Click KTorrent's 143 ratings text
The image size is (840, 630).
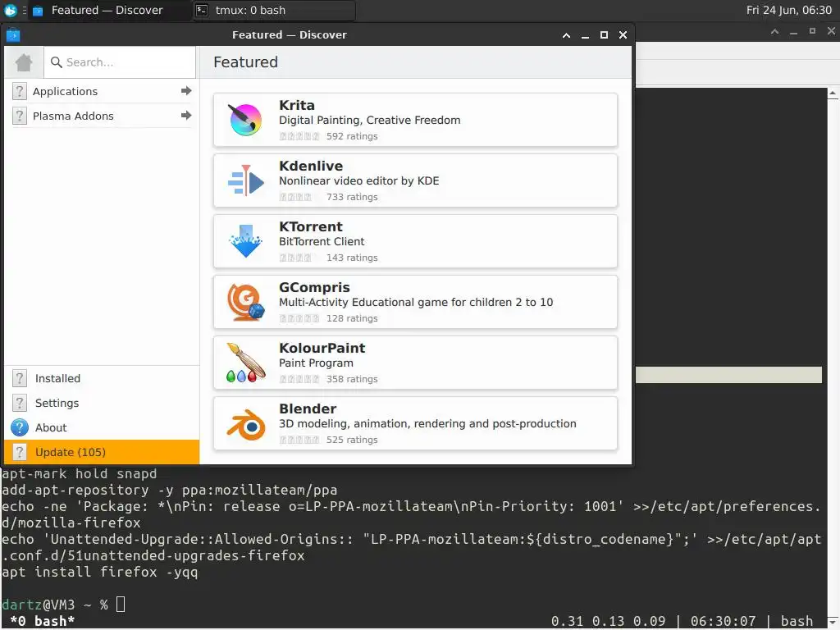[x=352, y=257]
